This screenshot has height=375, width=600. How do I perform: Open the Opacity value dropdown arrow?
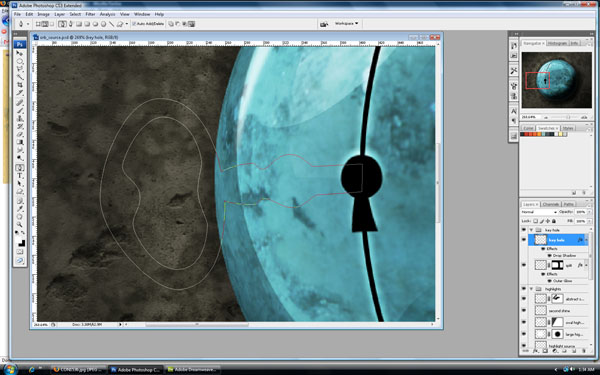click(590, 212)
